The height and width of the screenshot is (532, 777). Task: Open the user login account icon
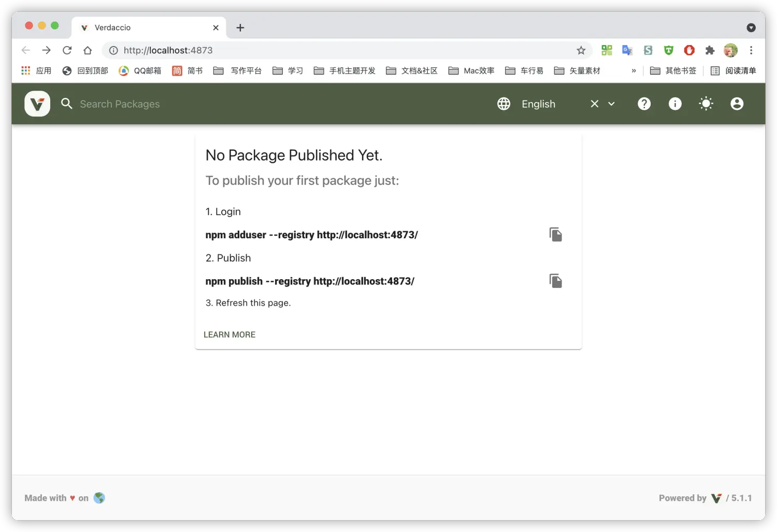click(737, 104)
